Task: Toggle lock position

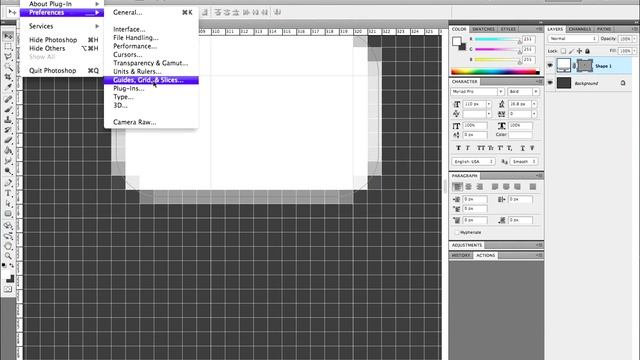Action: (x=579, y=51)
